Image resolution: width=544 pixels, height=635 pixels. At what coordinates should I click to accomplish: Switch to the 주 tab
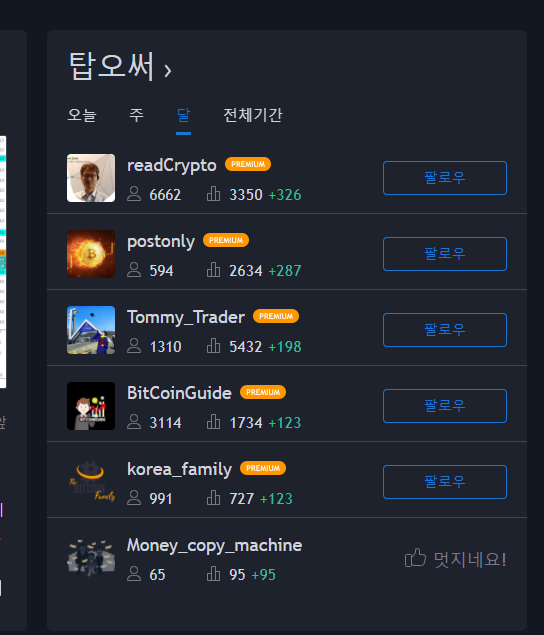[x=137, y=115]
